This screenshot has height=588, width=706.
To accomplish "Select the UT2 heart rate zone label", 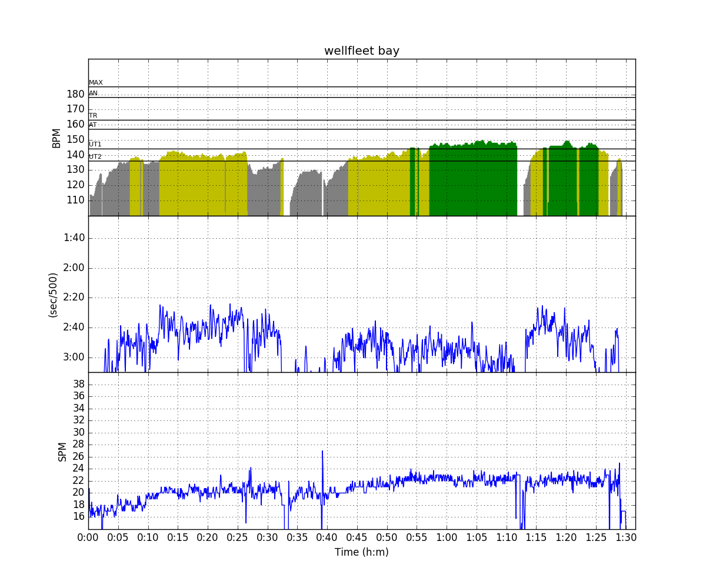I will click(95, 156).
